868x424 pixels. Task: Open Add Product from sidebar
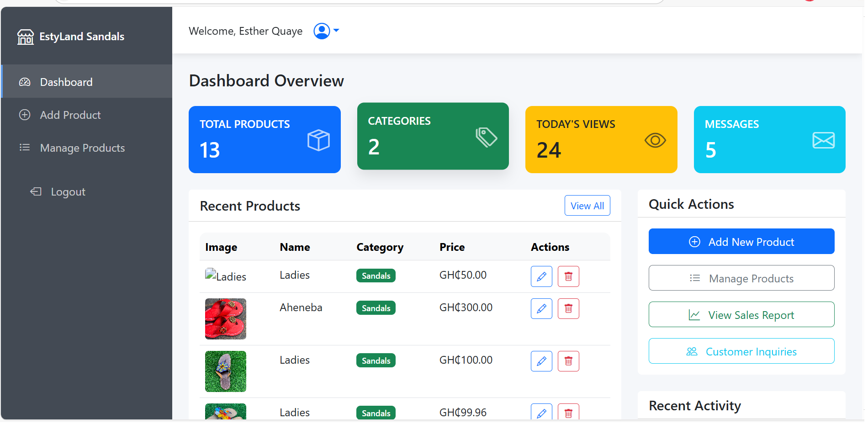[70, 115]
